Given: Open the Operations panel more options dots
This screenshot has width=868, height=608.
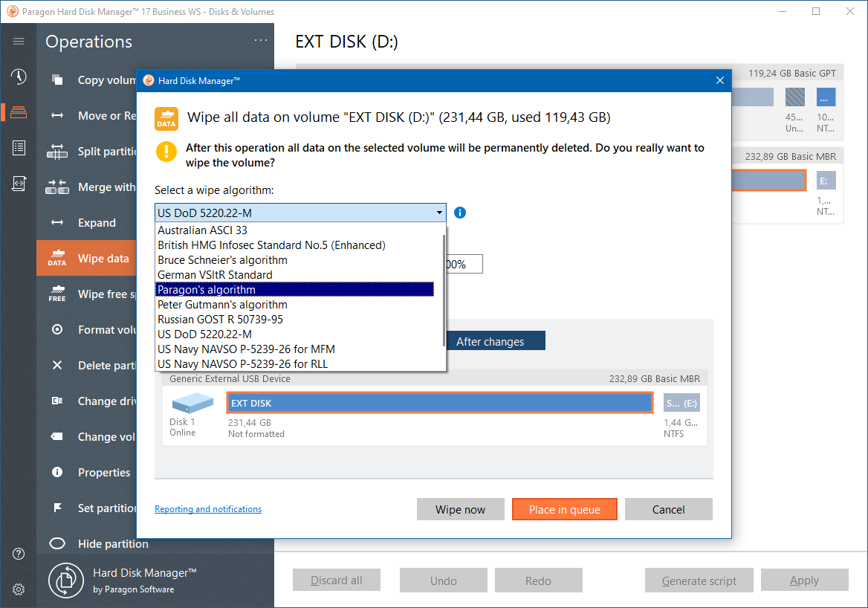Looking at the screenshot, I should coord(261,40).
